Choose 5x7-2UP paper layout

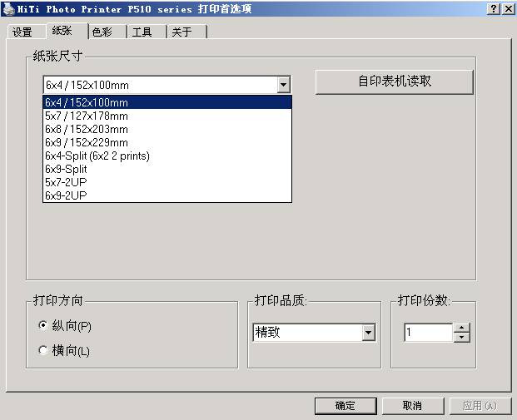coord(66,182)
